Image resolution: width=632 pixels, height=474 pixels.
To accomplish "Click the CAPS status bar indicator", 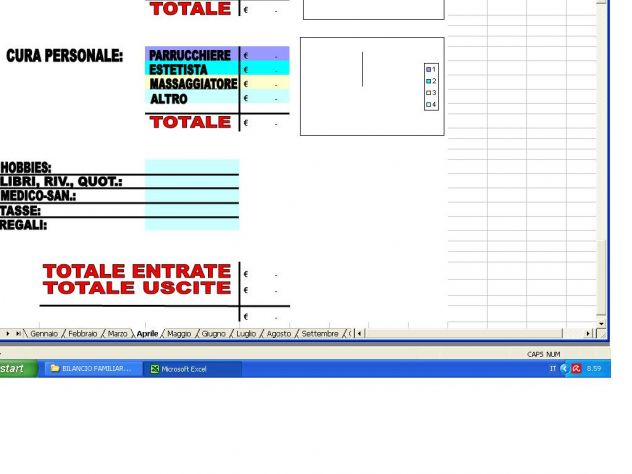I will tap(535, 354).
